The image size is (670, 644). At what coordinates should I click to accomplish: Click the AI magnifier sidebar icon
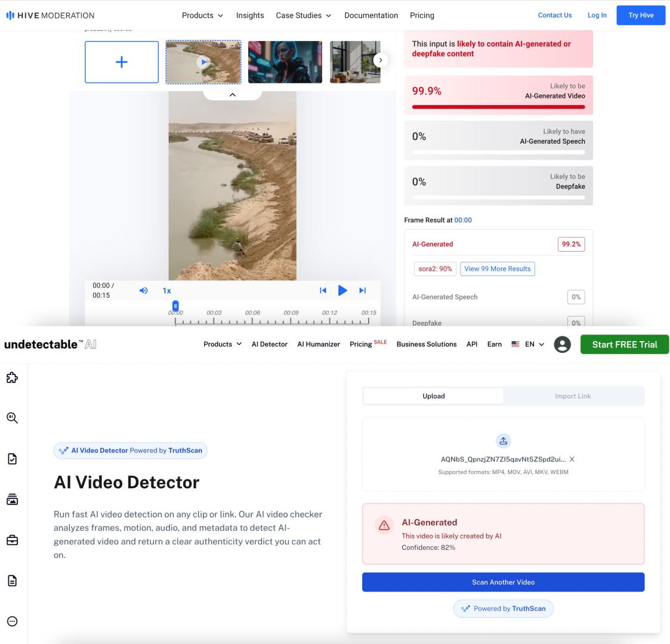tap(12, 418)
